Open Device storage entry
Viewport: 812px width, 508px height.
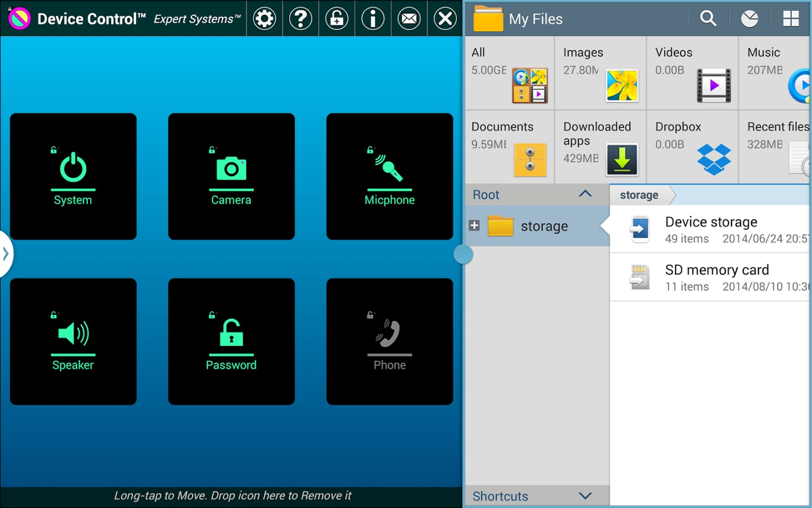710,229
